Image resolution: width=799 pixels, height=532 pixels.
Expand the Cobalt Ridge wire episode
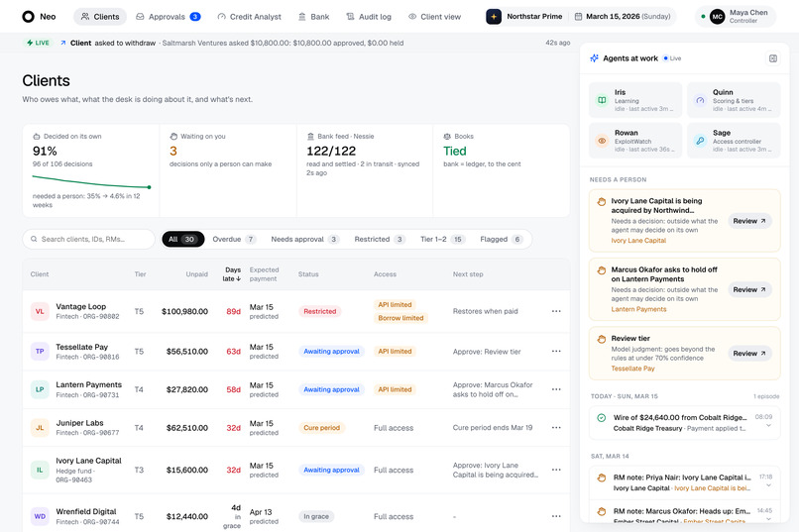[x=768, y=425]
